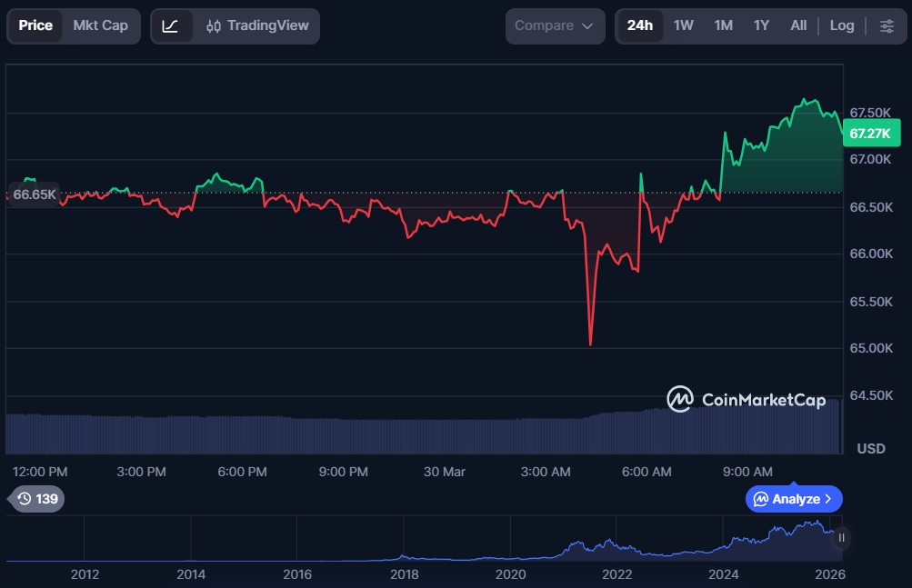Click the lowest price dip point
The height and width of the screenshot is (588, 912).
coord(590,344)
